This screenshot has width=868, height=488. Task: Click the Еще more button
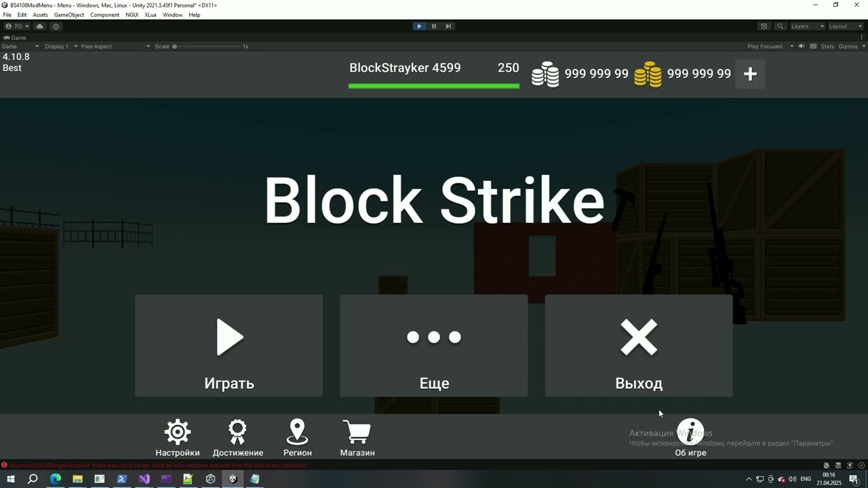click(434, 346)
